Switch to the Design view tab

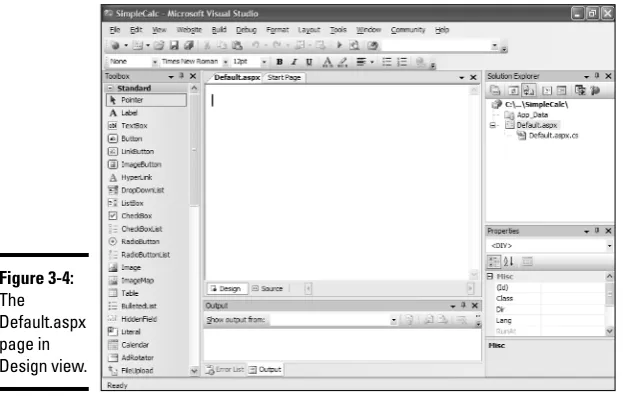pyautogui.click(x=226, y=289)
